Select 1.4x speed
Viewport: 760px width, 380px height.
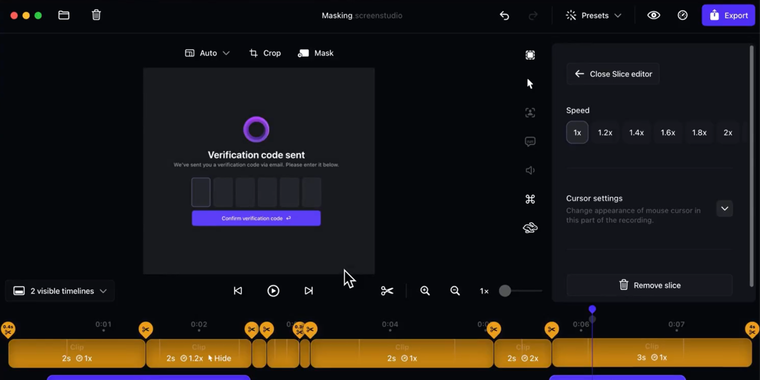(x=636, y=132)
